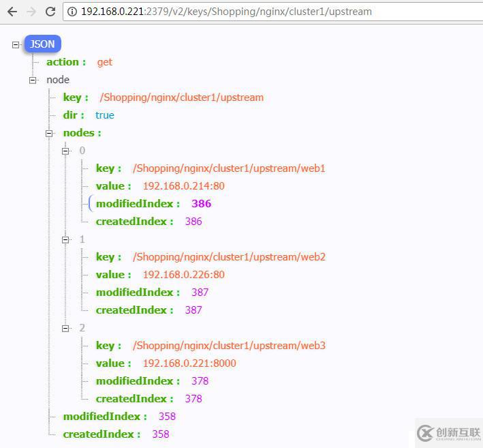Image resolution: width=483 pixels, height=448 pixels.
Task: Select value 192.168.0.226:80
Action: tap(183, 275)
